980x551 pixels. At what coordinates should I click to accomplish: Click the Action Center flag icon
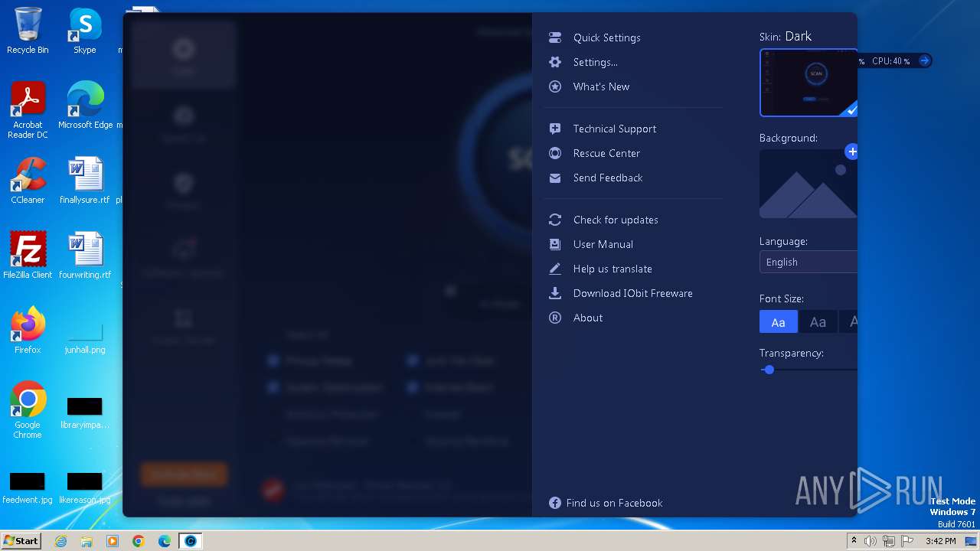click(907, 541)
